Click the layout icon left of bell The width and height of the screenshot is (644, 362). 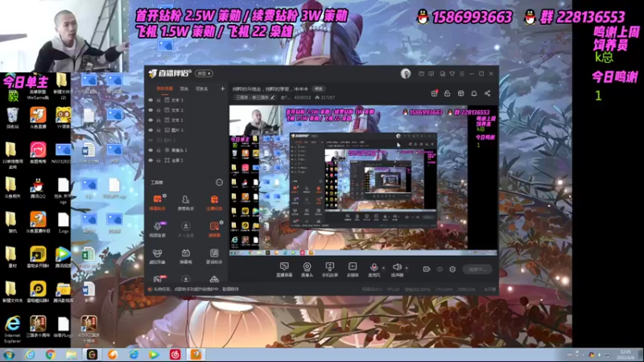point(460,93)
